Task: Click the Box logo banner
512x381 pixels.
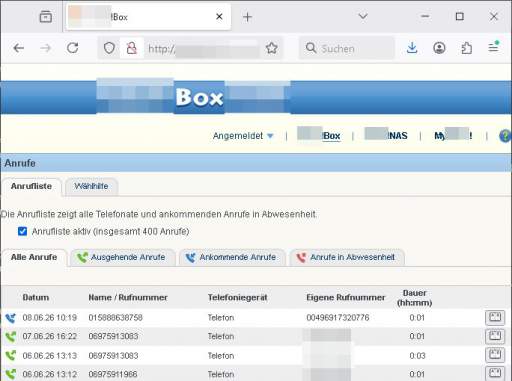Action: click(199, 97)
